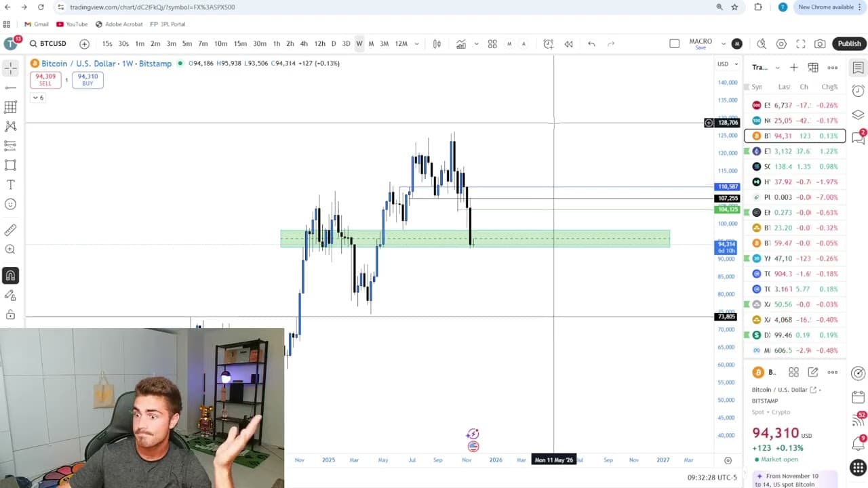Expand the collapsed indicators legend
Screen dimensions: 868x488
pyautogui.click(x=38, y=98)
